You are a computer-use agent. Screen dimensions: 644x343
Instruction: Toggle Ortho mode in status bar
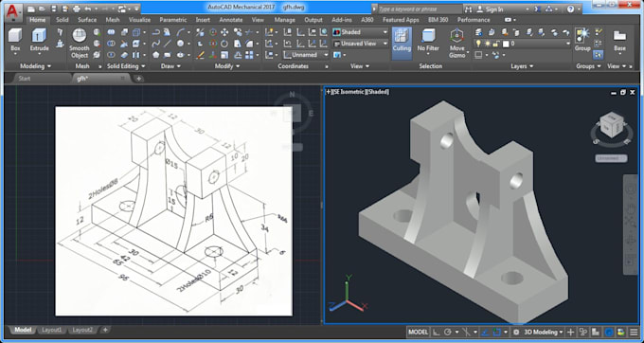(x=436, y=332)
